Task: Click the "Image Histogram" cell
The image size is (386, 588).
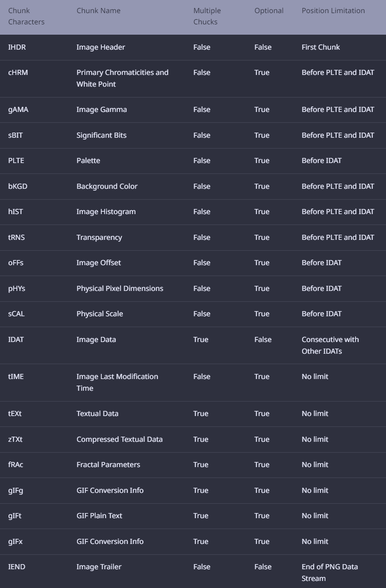Action: [106, 212]
